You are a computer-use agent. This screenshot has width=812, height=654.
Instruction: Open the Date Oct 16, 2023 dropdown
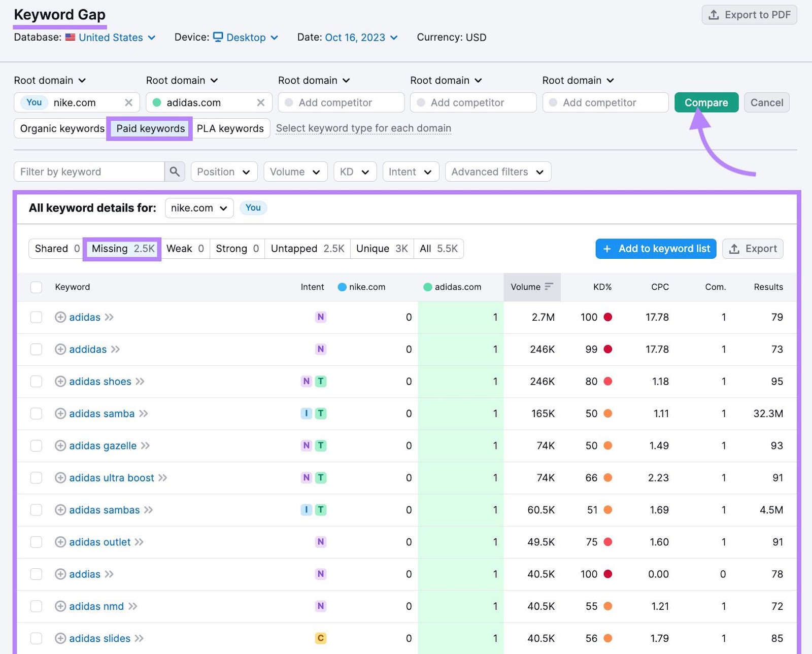pyautogui.click(x=361, y=37)
